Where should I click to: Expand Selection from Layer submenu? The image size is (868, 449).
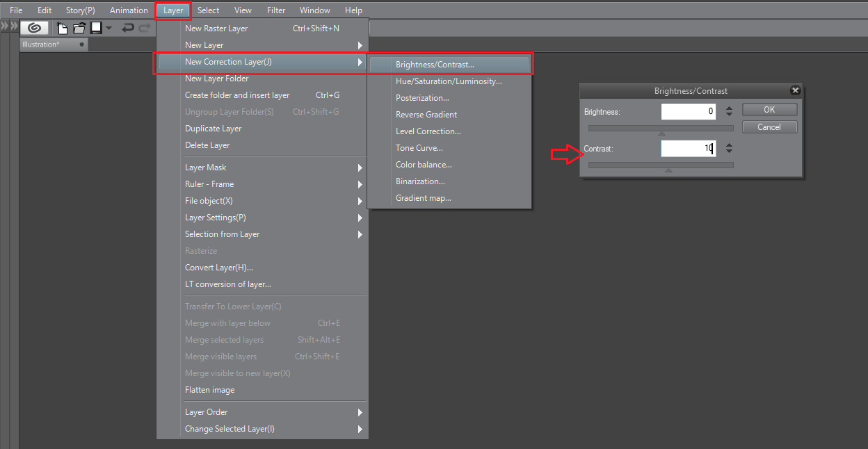point(262,234)
